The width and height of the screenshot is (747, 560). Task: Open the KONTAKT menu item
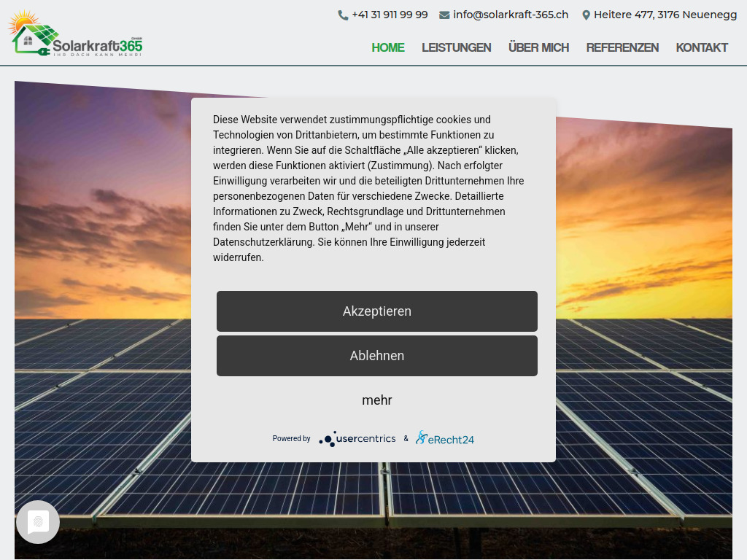701,47
